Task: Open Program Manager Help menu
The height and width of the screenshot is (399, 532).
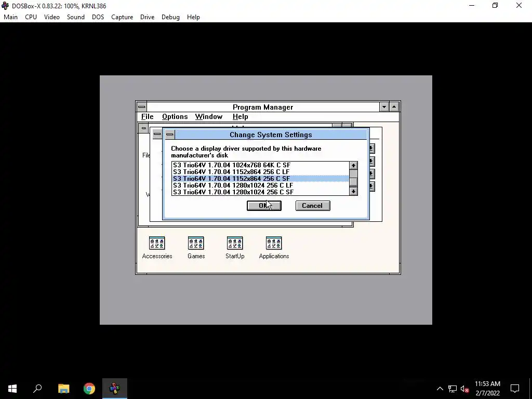Action: tap(240, 117)
